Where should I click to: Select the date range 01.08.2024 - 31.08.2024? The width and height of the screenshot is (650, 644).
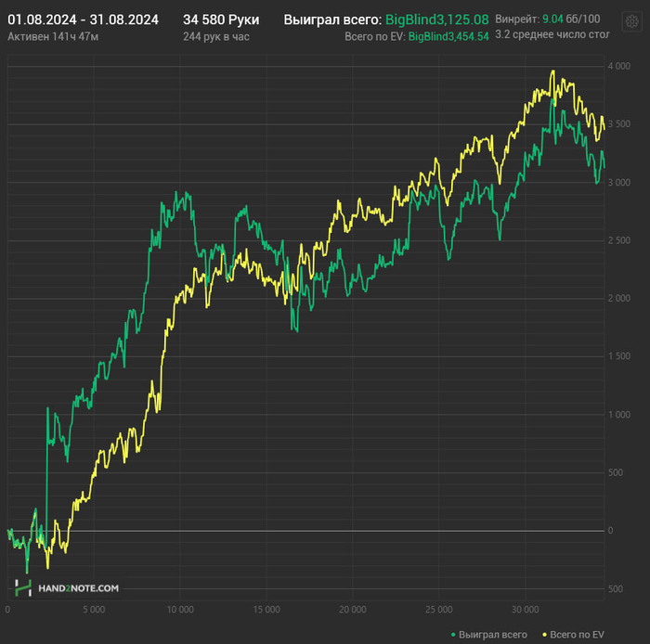click(83, 19)
